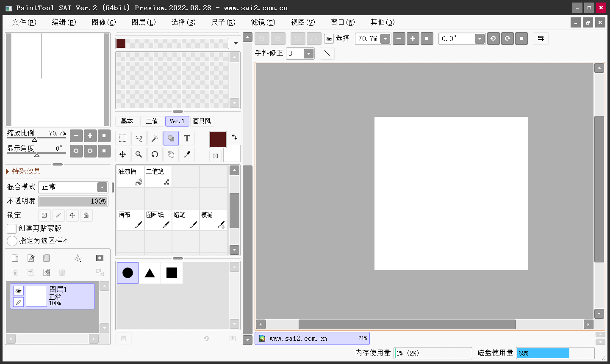Switch to the 基本 brush tab
The image size is (610, 364).
click(127, 121)
